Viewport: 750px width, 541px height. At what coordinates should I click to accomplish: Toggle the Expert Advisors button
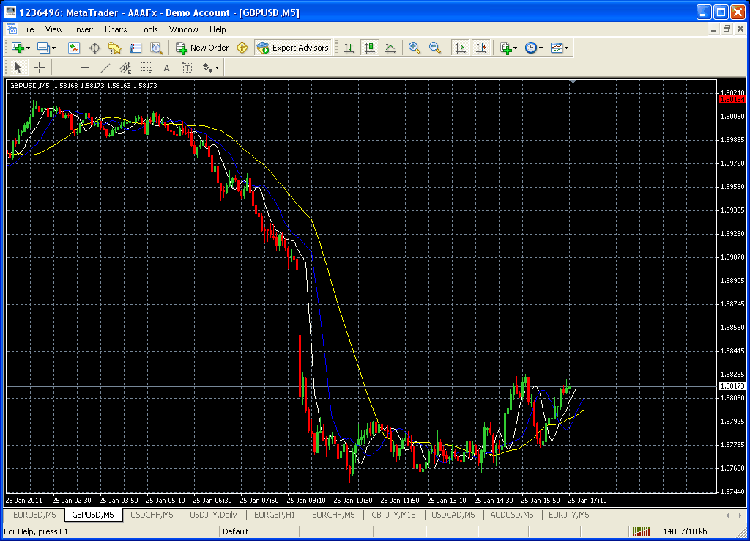292,48
